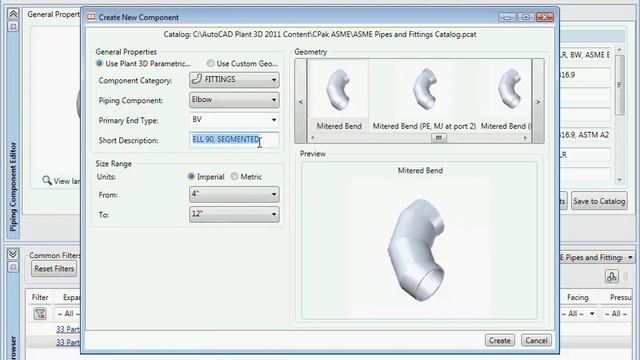Choose Metric units radio button

click(x=234, y=177)
